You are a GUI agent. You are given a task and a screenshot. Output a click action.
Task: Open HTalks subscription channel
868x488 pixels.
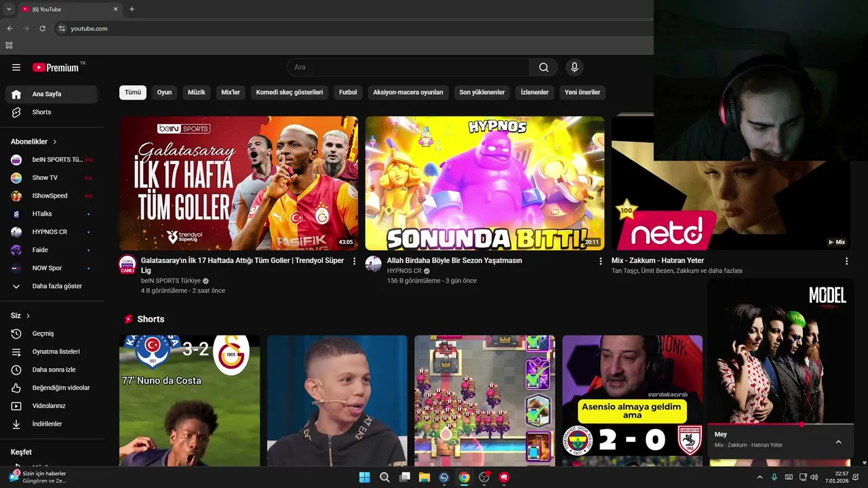(x=52, y=213)
